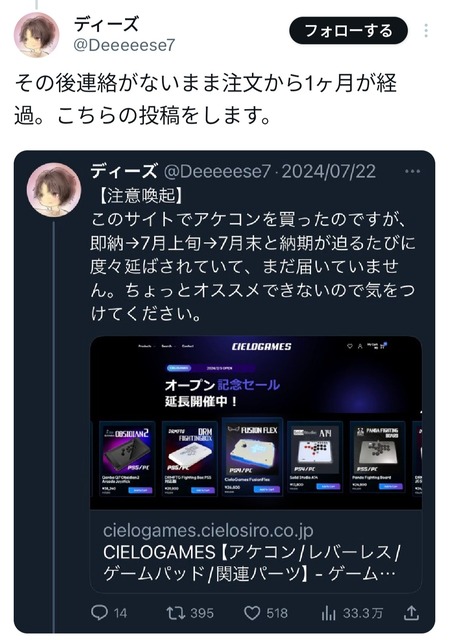This screenshot has height=640, width=449.
Task: Open the CIELOGAMES link card title
Action: coord(252,563)
